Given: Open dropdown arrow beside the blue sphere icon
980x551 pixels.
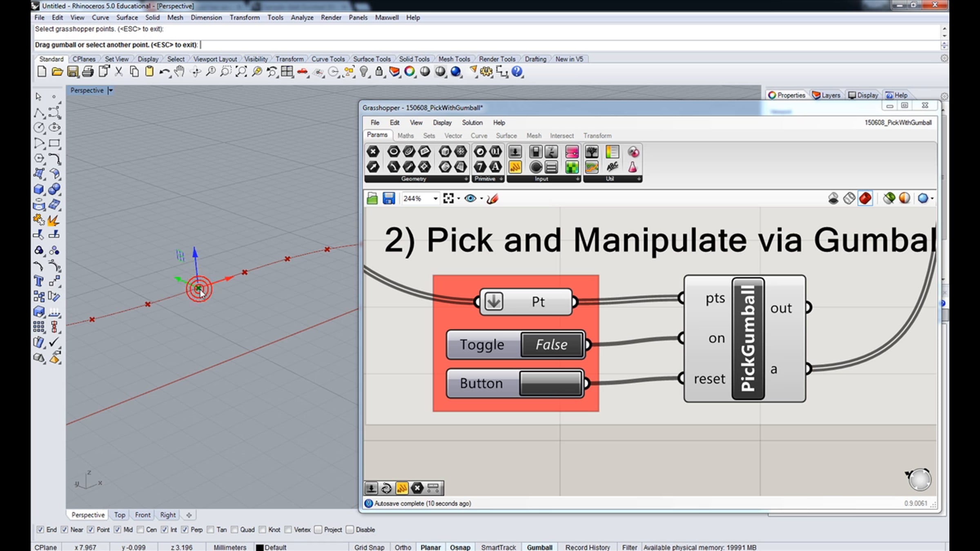Looking at the screenshot, I should [x=932, y=199].
